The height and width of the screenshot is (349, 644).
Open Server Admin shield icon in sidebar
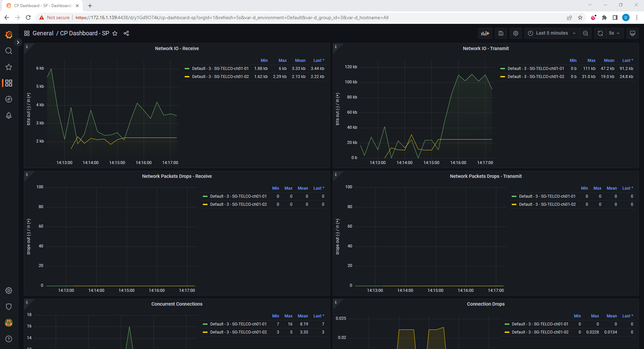tap(9, 307)
